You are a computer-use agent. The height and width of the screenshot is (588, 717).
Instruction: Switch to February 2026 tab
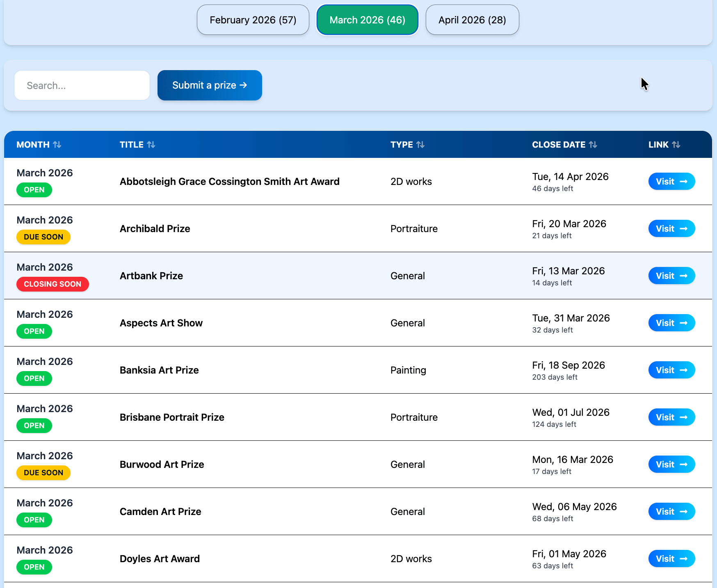pyautogui.click(x=253, y=20)
